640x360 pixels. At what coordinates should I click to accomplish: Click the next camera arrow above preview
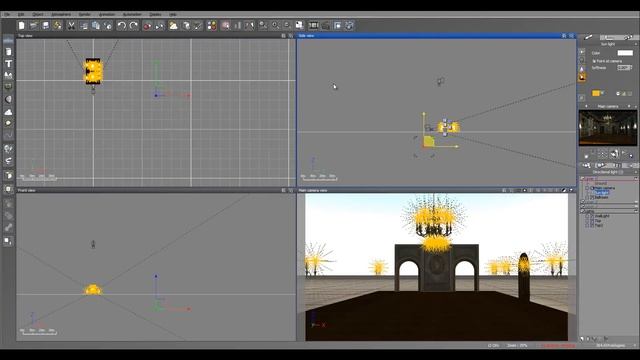[629, 107]
